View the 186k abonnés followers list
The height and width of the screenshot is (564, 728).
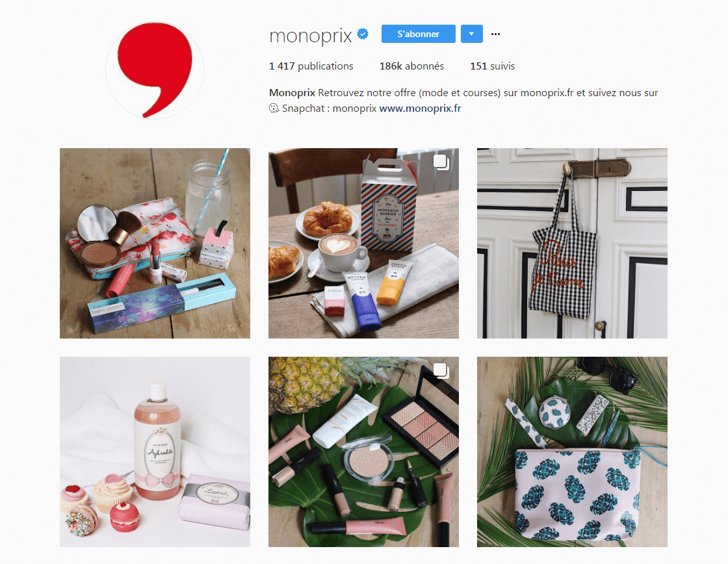coord(411,66)
